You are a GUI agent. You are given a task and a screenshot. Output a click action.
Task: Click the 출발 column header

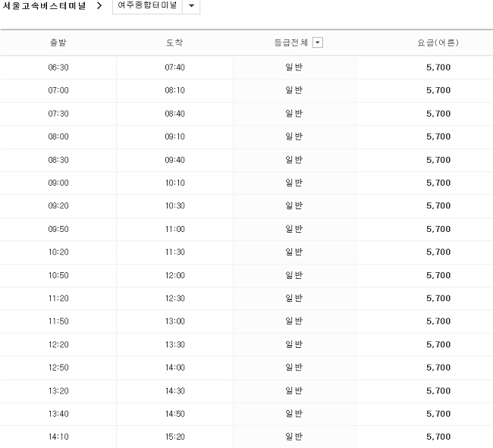[58, 42]
